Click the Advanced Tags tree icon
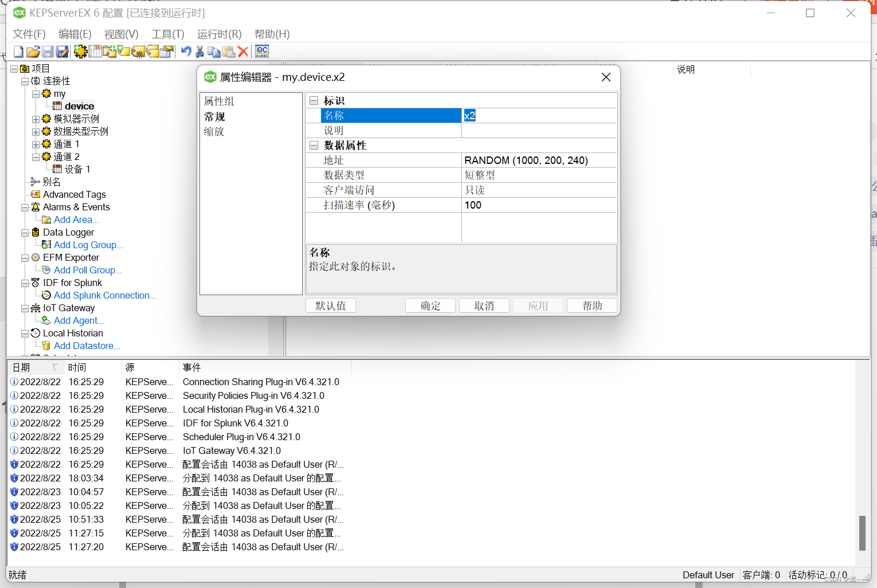This screenshot has width=877, height=588. click(36, 194)
